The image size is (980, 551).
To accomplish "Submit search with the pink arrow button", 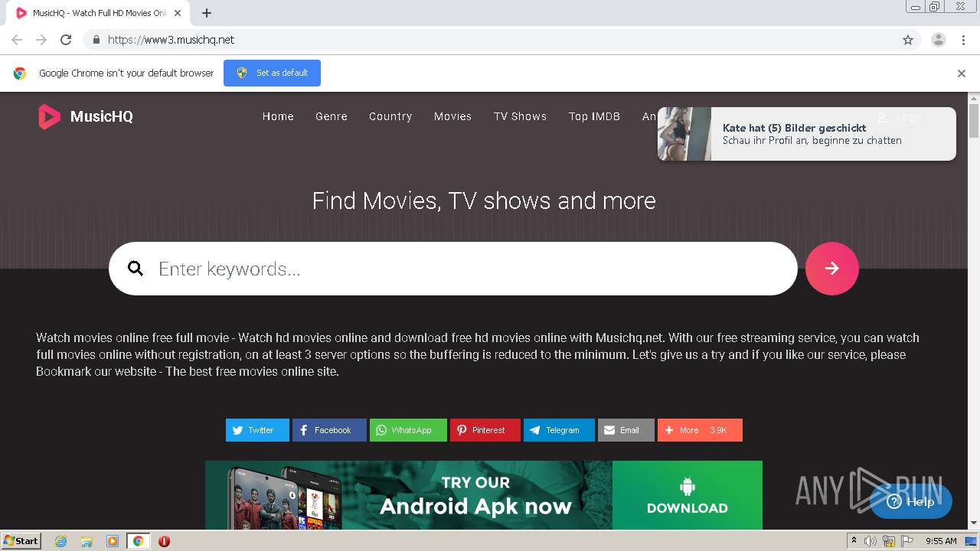I will coord(832,269).
